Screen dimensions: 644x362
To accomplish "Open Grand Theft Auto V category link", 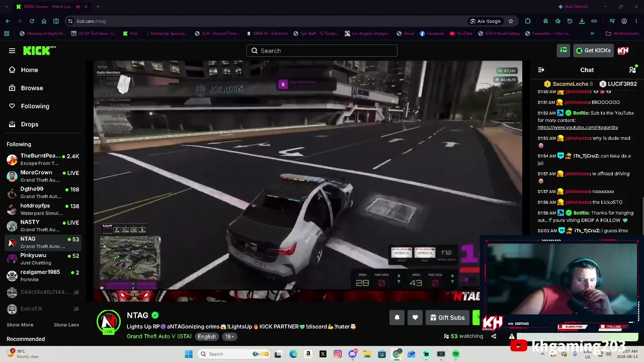I will tap(159, 336).
